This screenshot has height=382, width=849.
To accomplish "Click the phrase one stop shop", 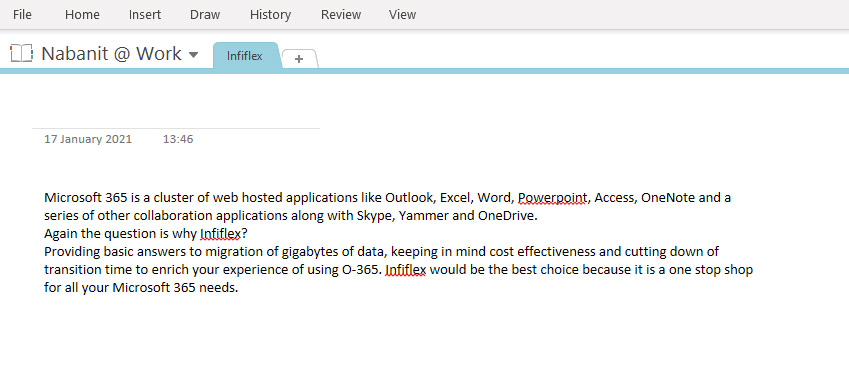I will (x=711, y=269).
